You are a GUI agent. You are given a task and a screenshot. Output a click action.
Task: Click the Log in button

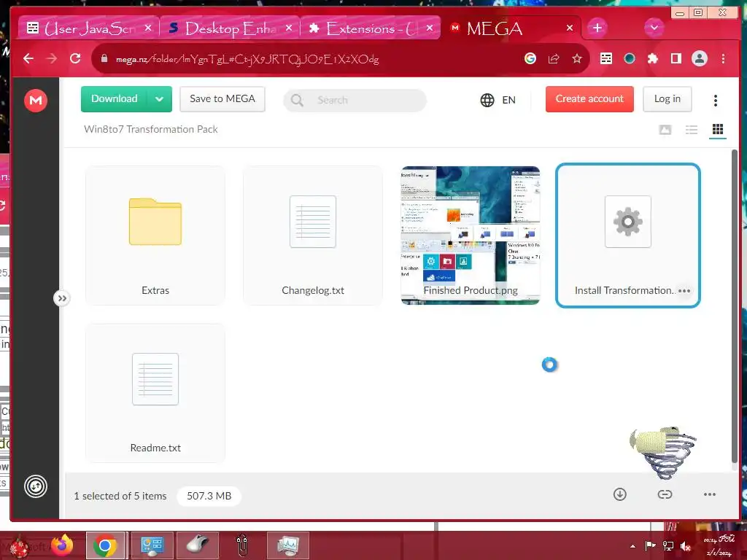pyautogui.click(x=667, y=99)
